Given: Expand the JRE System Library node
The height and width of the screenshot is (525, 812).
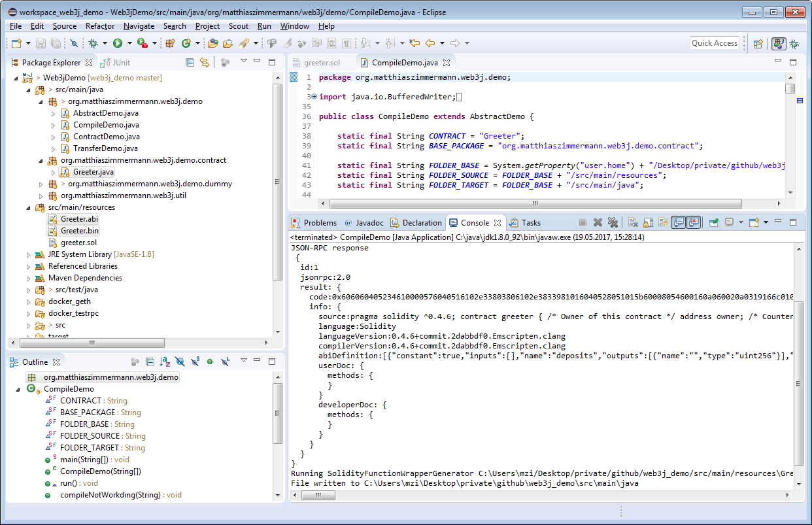Looking at the screenshot, I should coord(28,254).
